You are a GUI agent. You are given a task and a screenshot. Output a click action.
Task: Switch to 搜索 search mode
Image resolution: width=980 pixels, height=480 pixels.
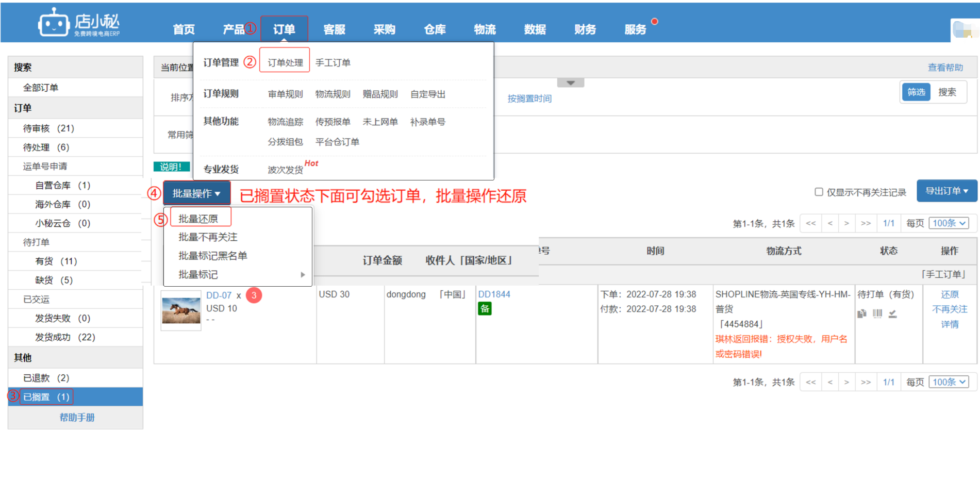[x=947, y=92]
